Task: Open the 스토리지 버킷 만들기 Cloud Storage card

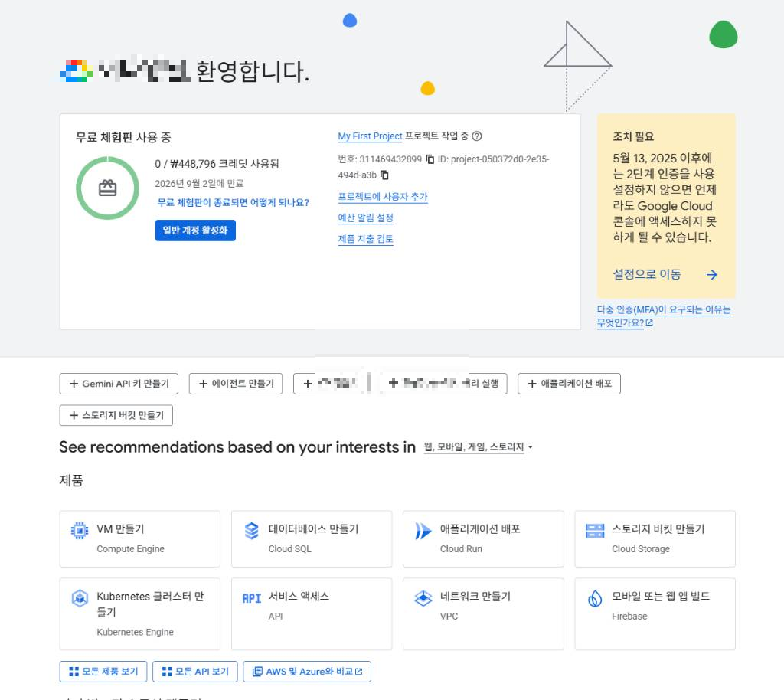Action: coord(655,539)
